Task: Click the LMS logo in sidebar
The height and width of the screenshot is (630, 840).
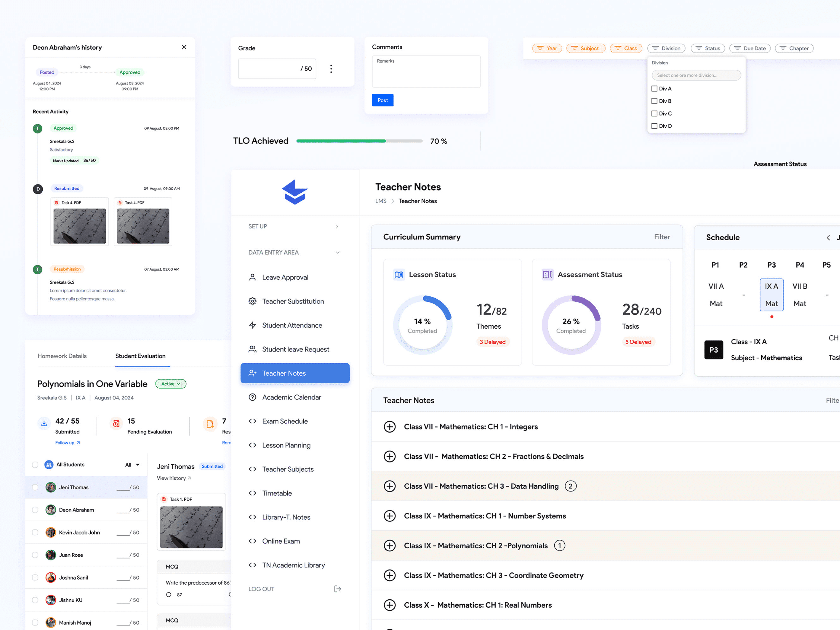Action: pos(295,192)
